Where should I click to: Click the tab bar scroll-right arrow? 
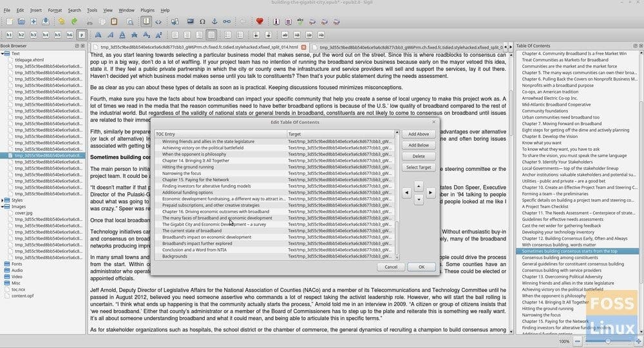pyautogui.click(x=511, y=47)
